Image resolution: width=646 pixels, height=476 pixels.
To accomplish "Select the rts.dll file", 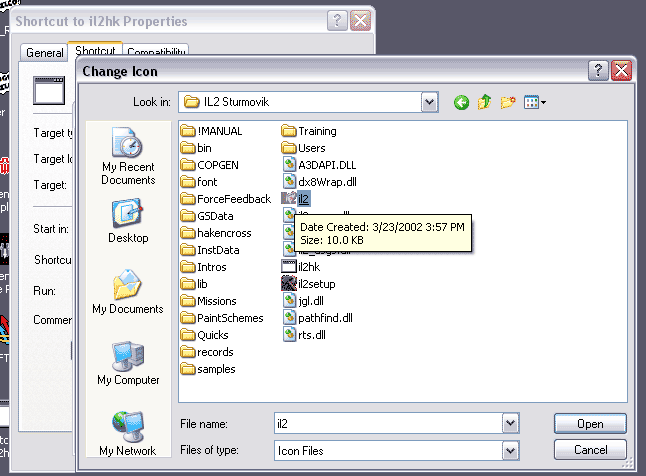I will [304, 335].
